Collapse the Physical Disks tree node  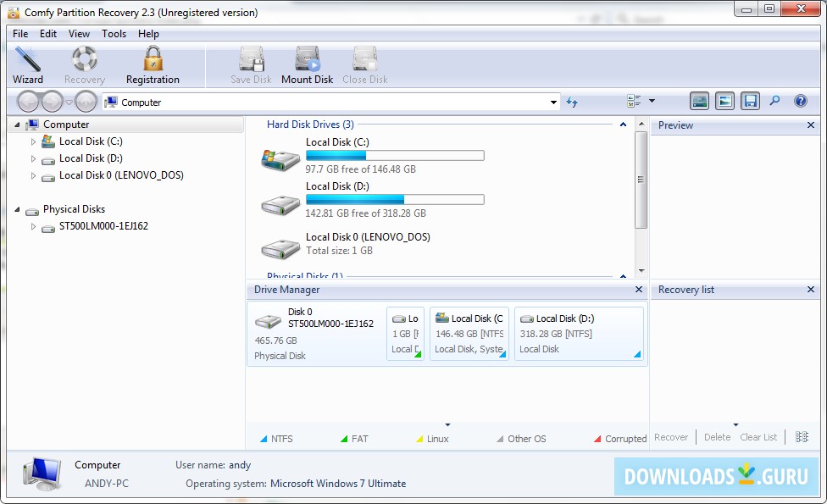click(17, 210)
